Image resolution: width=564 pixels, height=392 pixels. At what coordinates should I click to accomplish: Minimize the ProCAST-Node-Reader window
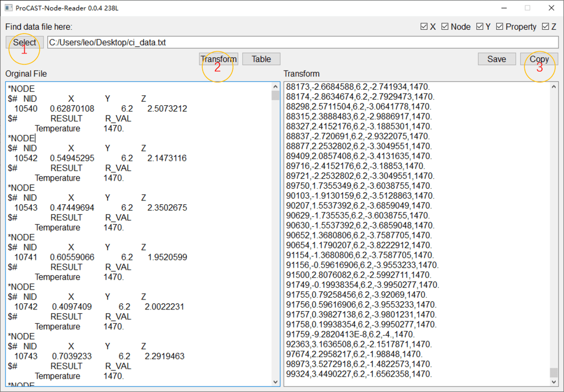[x=502, y=8]
